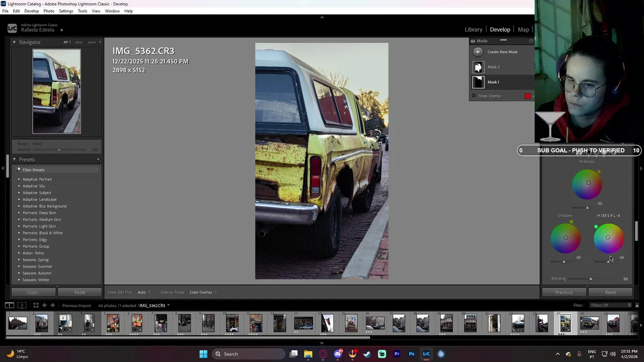Open Windows Start menu
The height and width of the screenshot is (362, 644).
click(x=203, y=354)
